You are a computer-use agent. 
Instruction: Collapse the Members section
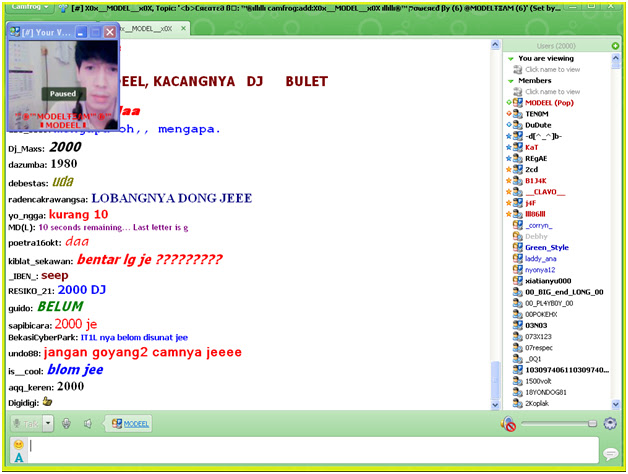click(x=511, y=81)
